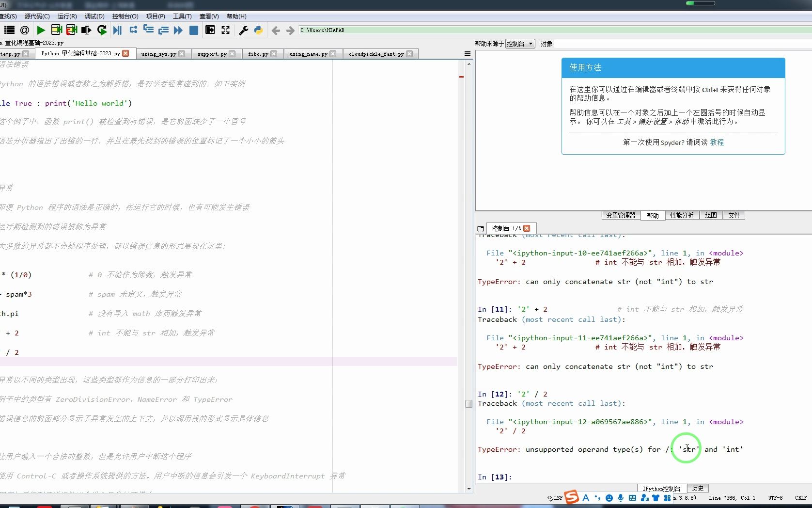Viewport: 812px width, 508px height.
Task: Click UTF-8 encoding status entry
Action: (775, 498)
